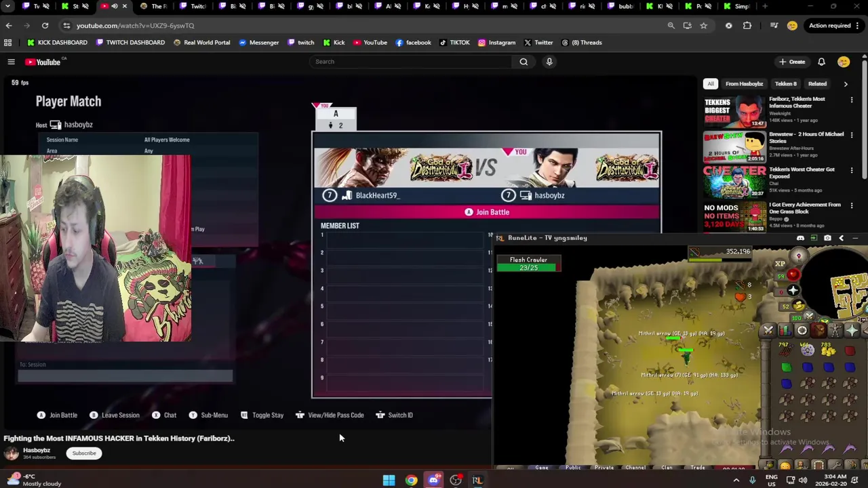Open Tekken's Worst Cheater thumbnail
This screenshot has height=488, width=868.
tap(734, 182)
